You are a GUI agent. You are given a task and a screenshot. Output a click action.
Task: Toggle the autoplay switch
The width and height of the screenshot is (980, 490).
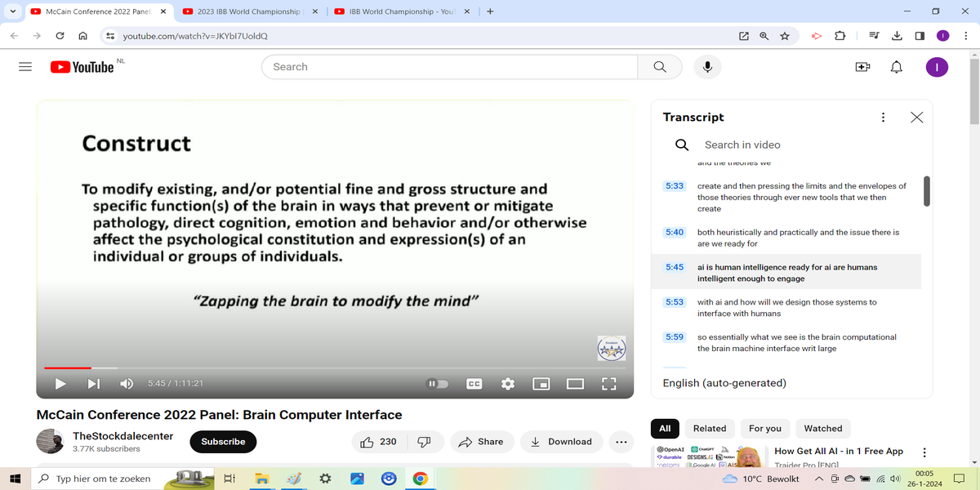pyautogui.click(x=439, y=383)
